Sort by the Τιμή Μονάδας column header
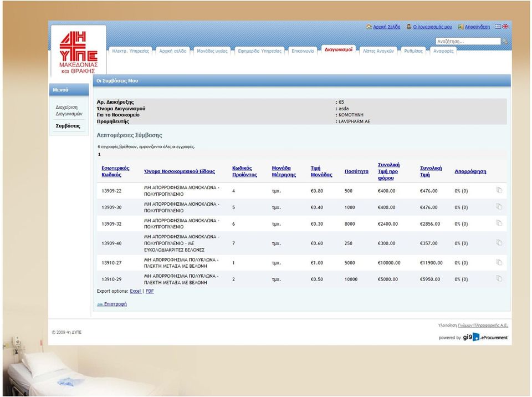Viewport: 532px width, 397px height. 321,171
